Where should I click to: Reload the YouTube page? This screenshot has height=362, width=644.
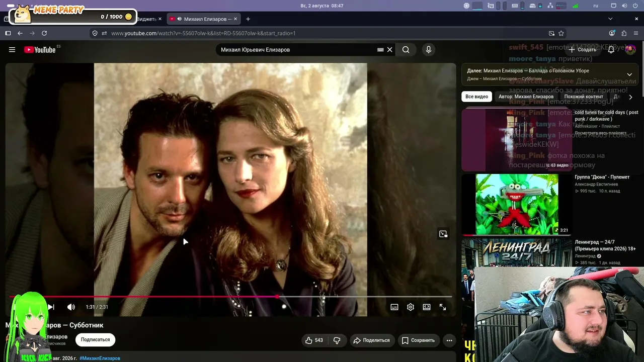[44, 33]
